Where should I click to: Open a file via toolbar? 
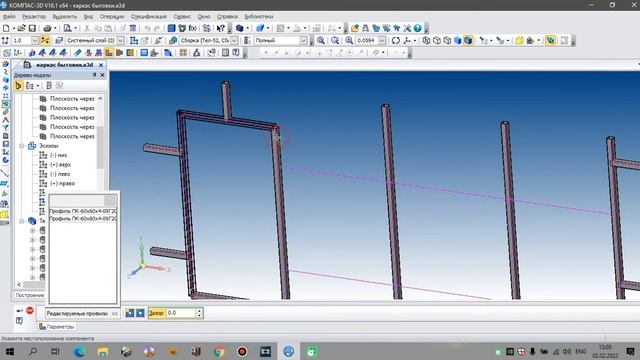click(21, 28)
